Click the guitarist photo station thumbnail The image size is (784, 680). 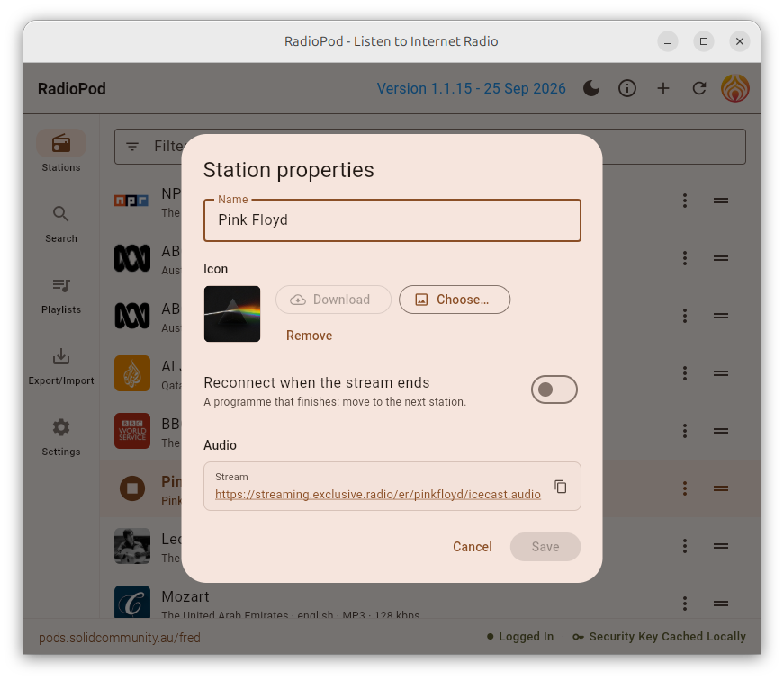point(132,546)
